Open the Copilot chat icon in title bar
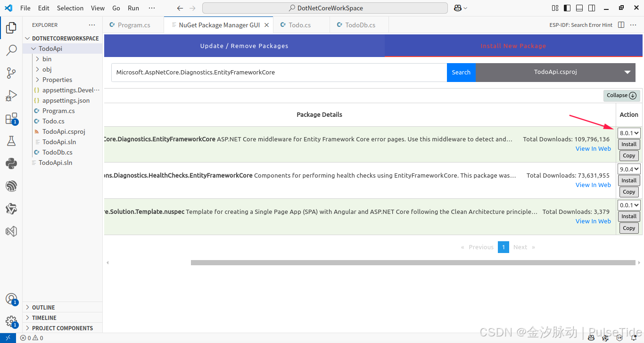 [x=457, y=8]
